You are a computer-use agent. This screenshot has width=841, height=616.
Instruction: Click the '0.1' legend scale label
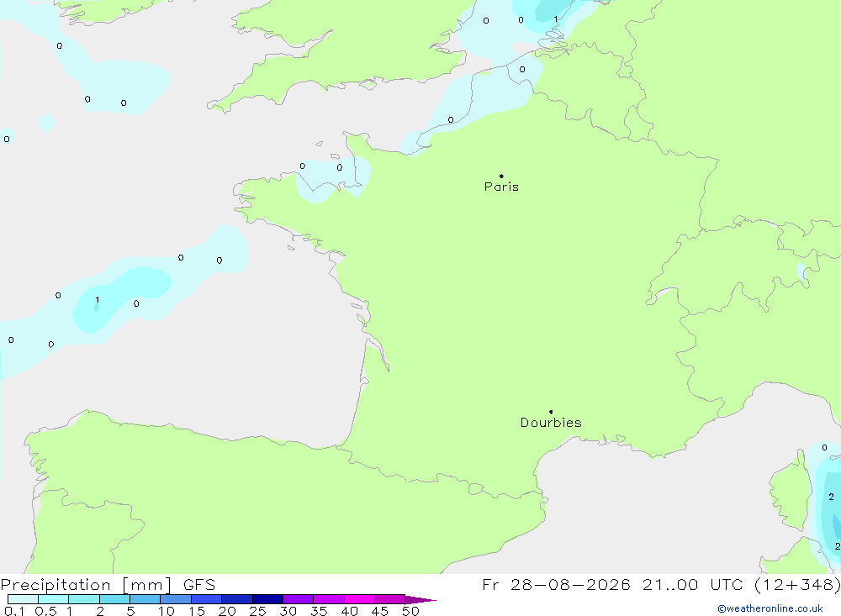tap(14, 611)
